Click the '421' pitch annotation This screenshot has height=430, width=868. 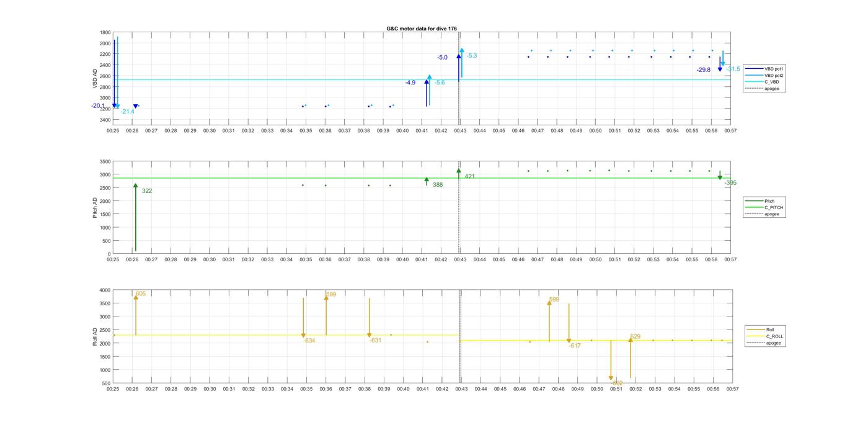(470, 177)
